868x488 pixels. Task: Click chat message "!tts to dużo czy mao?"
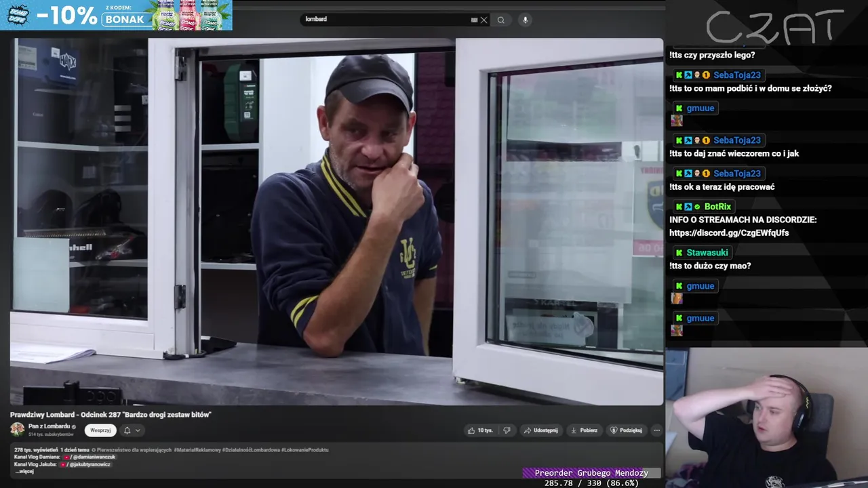pos(710,266)
